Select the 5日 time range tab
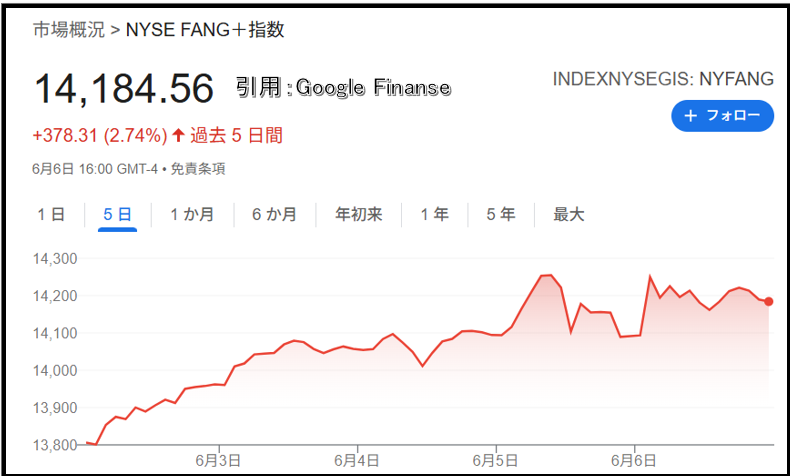 coord(117,215)
